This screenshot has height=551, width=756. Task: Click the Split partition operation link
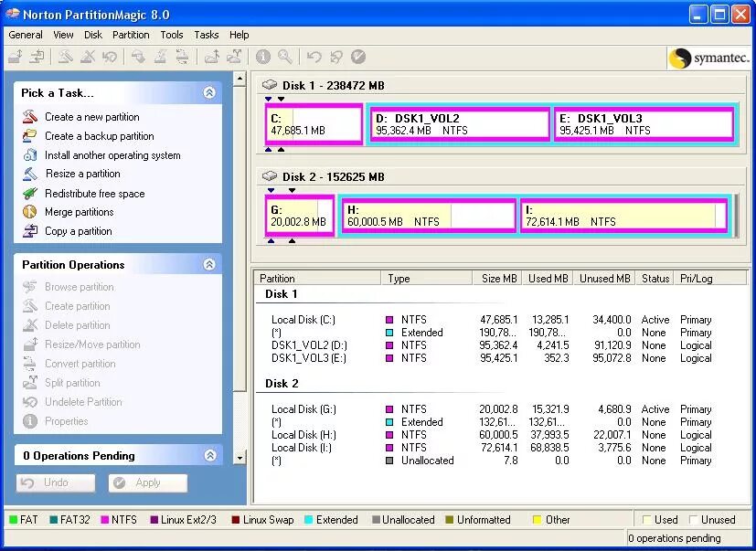[x=72, y=383]
